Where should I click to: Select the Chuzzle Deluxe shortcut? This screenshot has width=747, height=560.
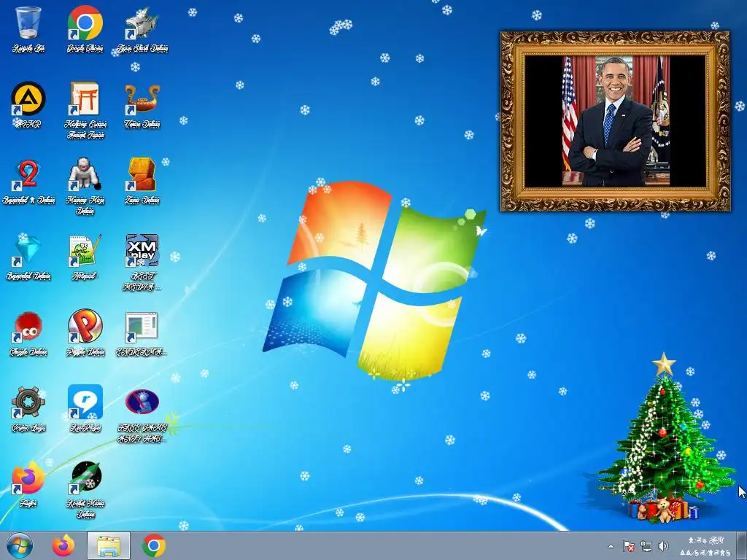click(28, 333)
